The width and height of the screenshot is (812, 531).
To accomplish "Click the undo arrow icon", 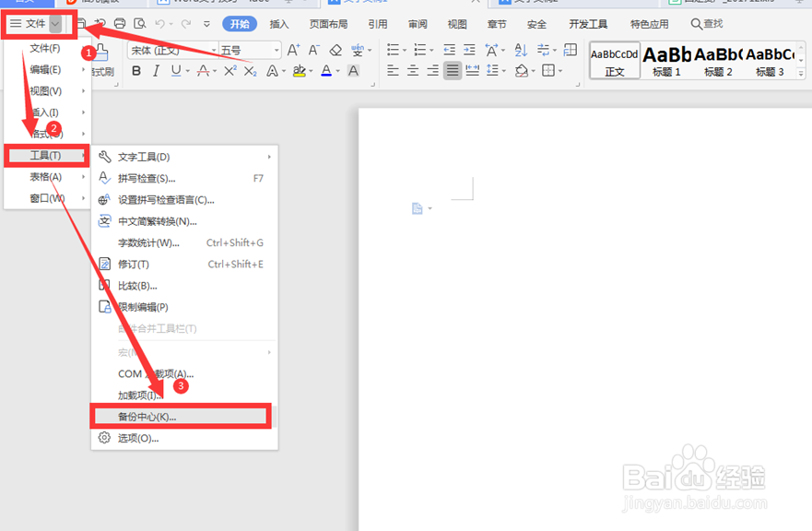I will [x=160, y=23].
